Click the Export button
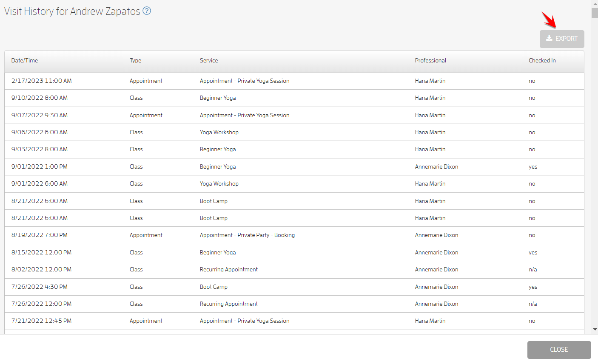The width and height of the screenshot is (598, 364). tap(562, 39)
